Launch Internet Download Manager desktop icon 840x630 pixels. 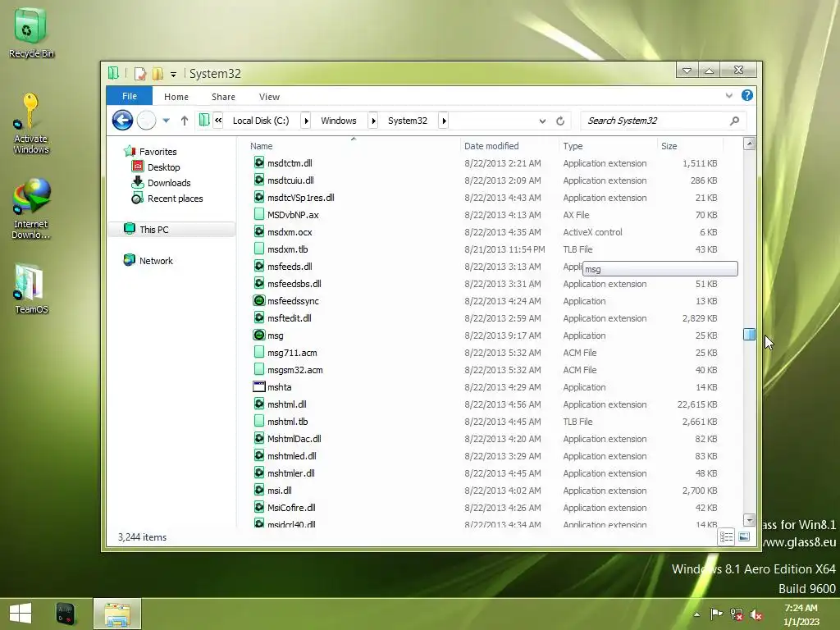[x=30, y=209]
